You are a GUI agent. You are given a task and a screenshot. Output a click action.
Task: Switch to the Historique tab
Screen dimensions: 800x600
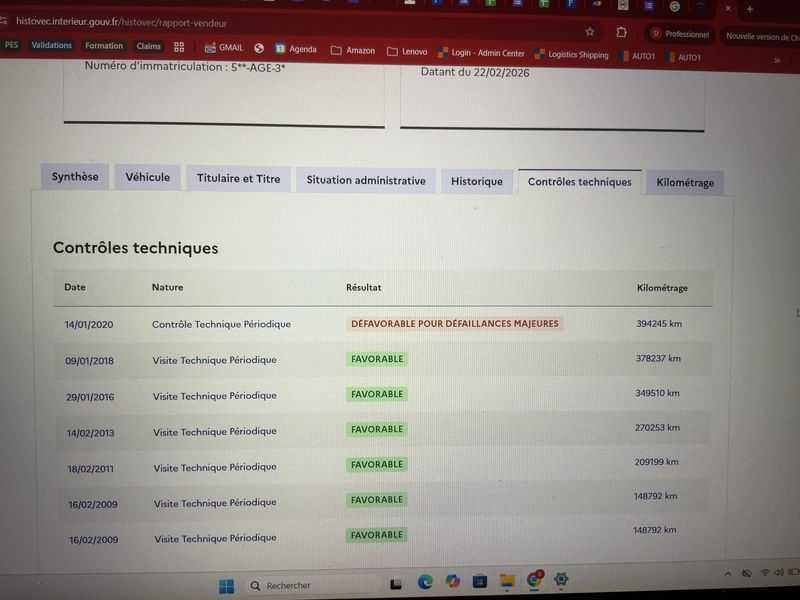[477, 182]
